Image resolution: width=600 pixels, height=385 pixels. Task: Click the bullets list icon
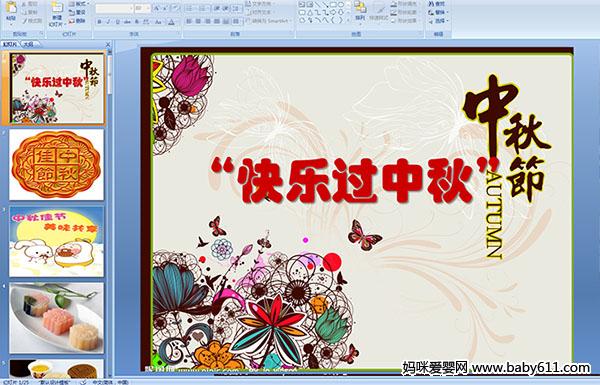pyautogui.click(x=190, y=8)
